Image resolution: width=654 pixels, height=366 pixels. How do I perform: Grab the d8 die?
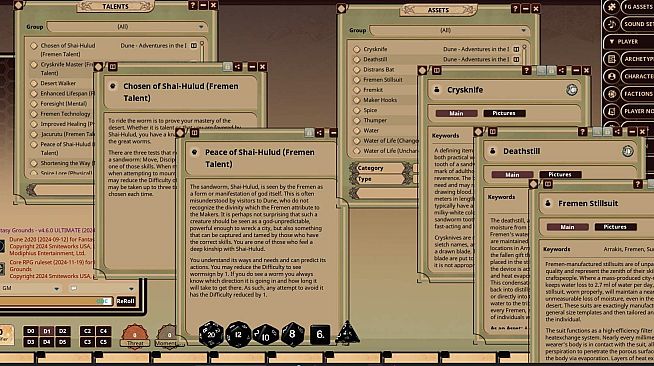(292, 334)
